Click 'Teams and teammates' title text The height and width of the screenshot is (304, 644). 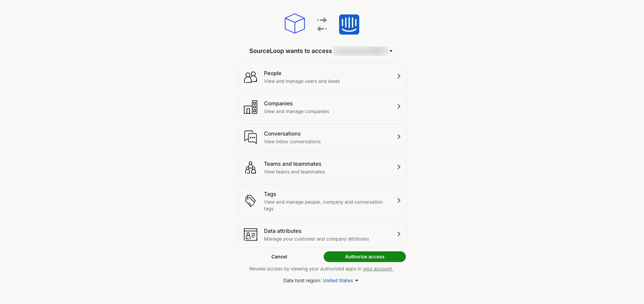[x=293, y=164]
